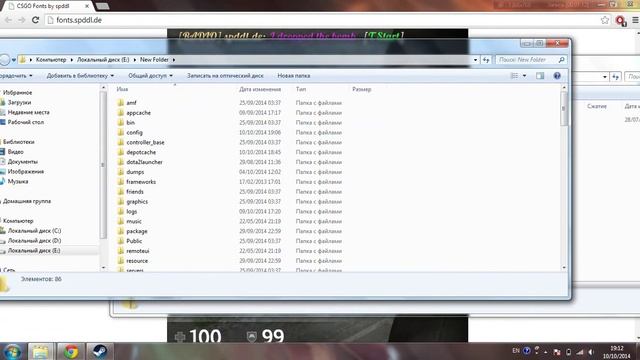Open Загрузки in navigation pane
Screen dimensions: 640x360
tap(19, 102)
